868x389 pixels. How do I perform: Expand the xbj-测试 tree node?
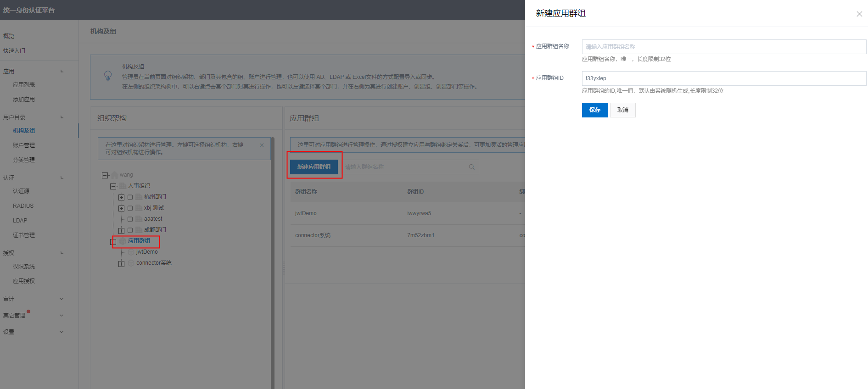121,208
